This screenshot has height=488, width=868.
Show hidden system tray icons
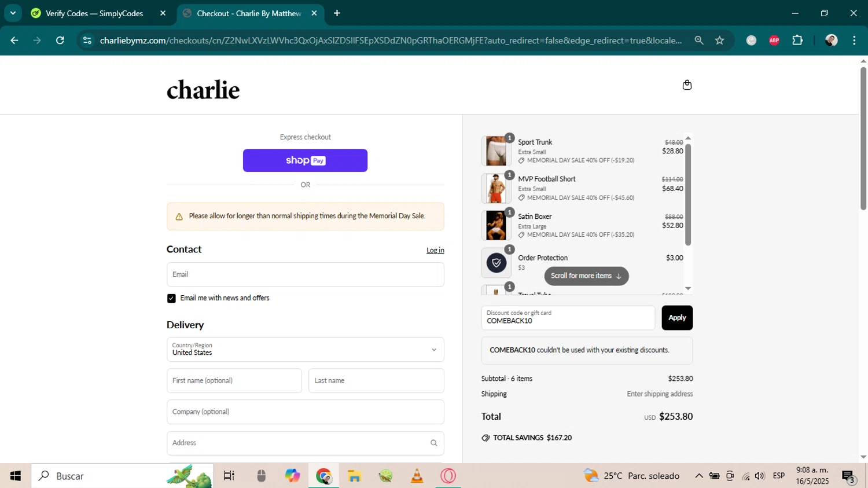pos(699,476)
